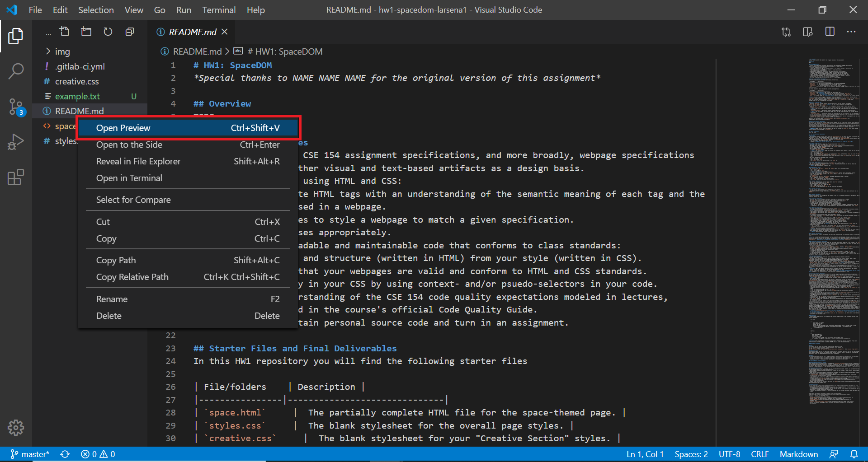Click master* branch indicator in status bar
The height and width of the screenshot is (462, 868).
(x=30, y=454)
